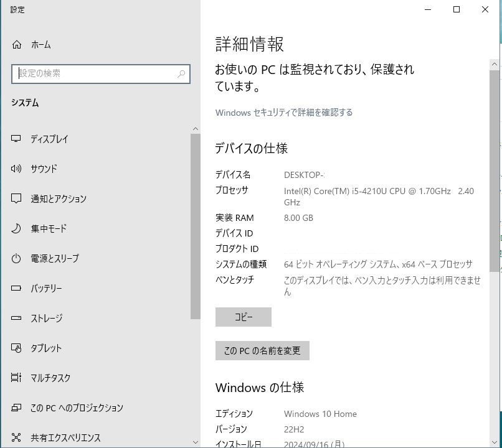Select the Battery icon
This screenshot has height=448, width=502.
pos(17,288)
